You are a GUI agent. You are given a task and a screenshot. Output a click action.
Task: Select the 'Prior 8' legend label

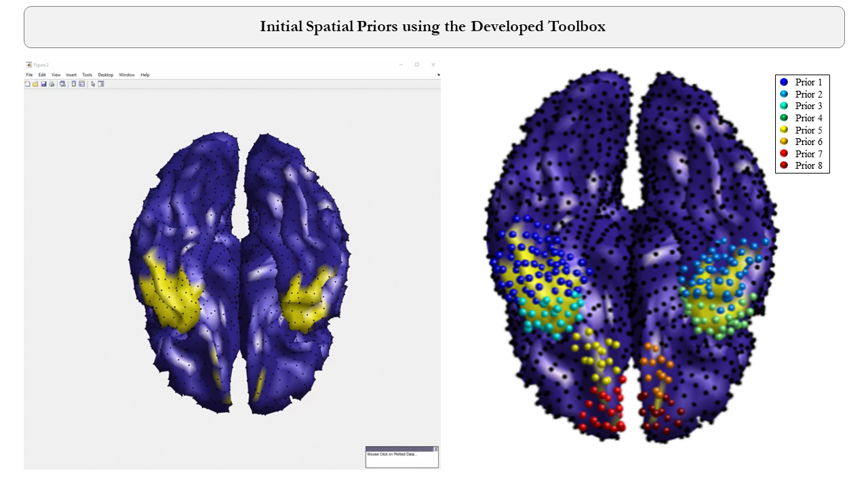point(809,165)
